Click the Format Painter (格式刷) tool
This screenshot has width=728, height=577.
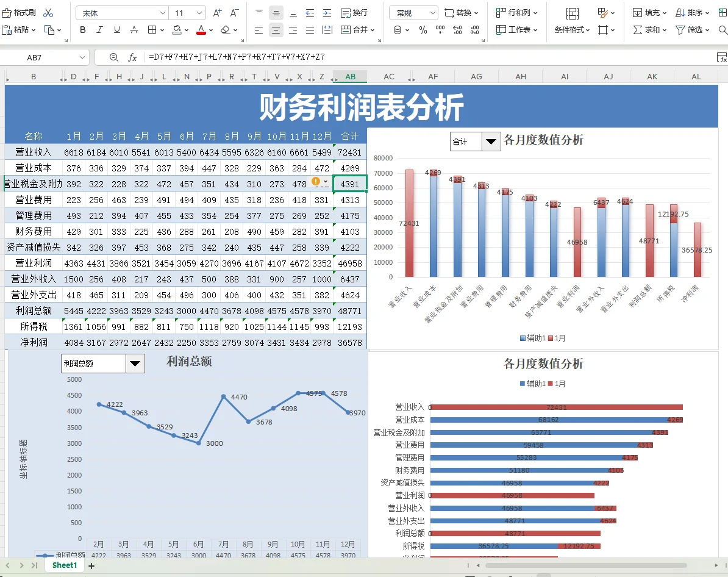[19, 13]
